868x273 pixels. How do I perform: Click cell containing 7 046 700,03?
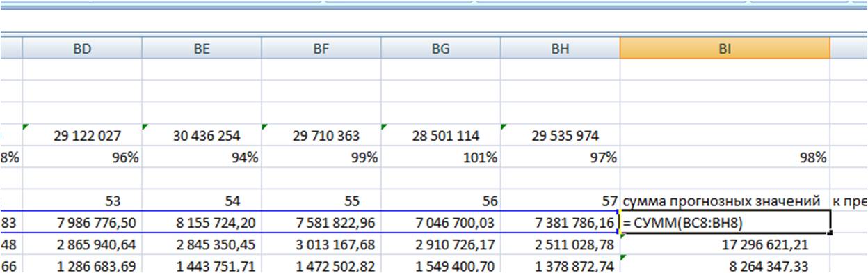click(440, 222)
